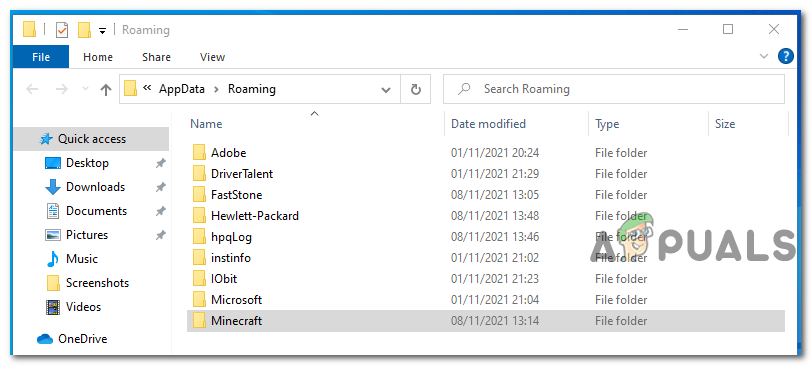Click the AppData breadcrumb in address bar

[x=182, y=89]
